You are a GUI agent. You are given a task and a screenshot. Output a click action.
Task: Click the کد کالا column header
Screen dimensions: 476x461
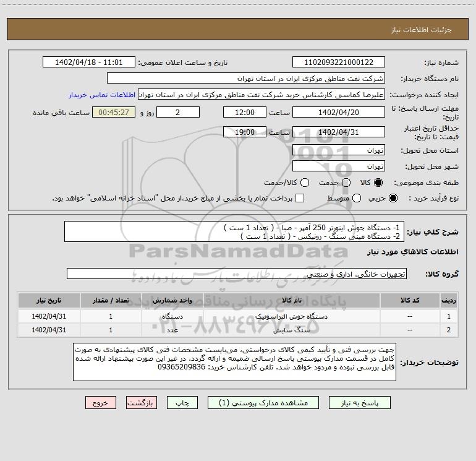(x=410, y=301)
